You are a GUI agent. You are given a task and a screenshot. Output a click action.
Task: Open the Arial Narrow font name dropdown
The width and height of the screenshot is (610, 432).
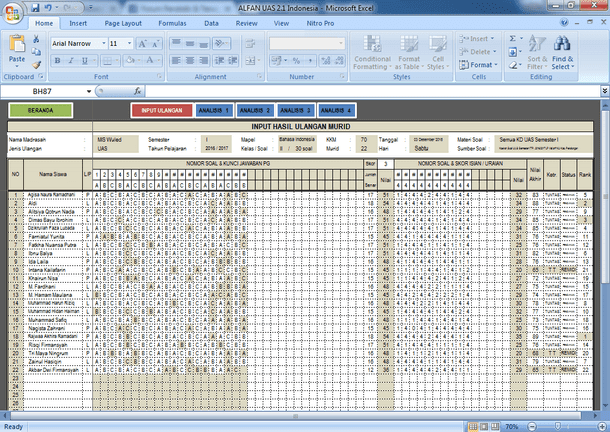pyautogui.click(x=103, y=44)
